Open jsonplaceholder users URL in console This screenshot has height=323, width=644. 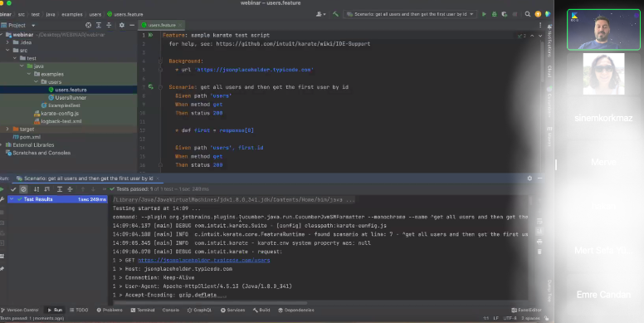(x=203, y=260)
